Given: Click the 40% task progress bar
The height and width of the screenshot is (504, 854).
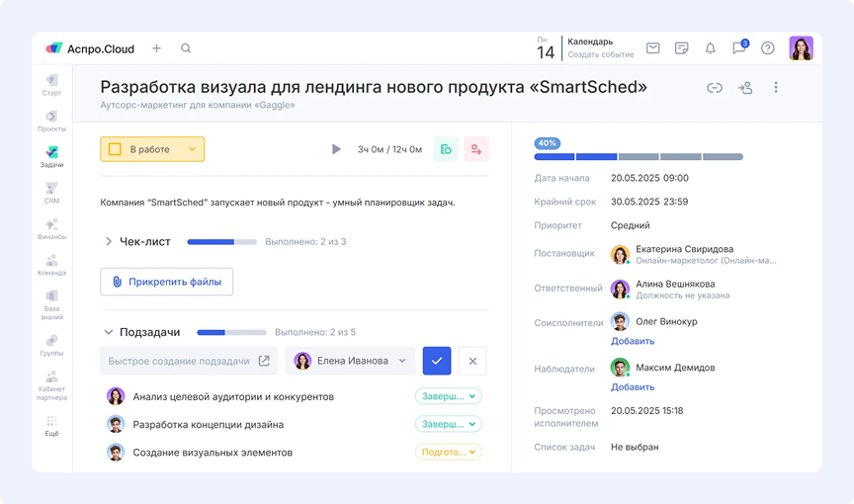Looking at the screenshot, I should coord(639,156).
